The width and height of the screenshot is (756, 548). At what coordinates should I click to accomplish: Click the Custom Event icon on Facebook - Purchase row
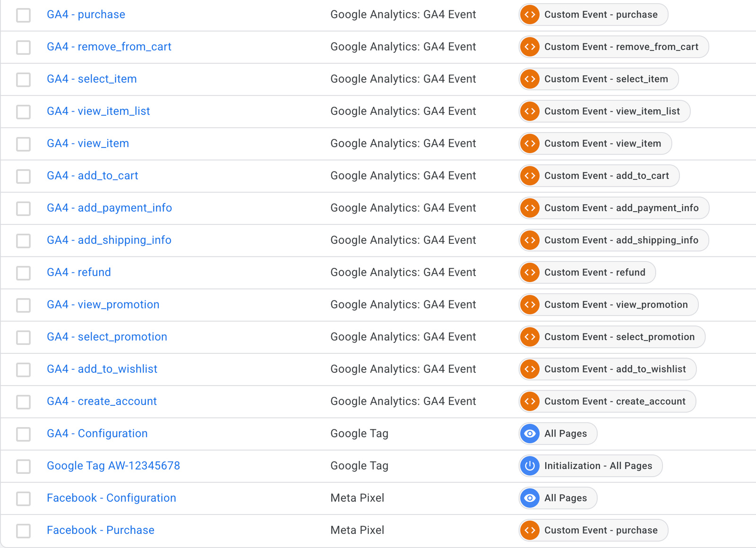(x=530, y=530)
